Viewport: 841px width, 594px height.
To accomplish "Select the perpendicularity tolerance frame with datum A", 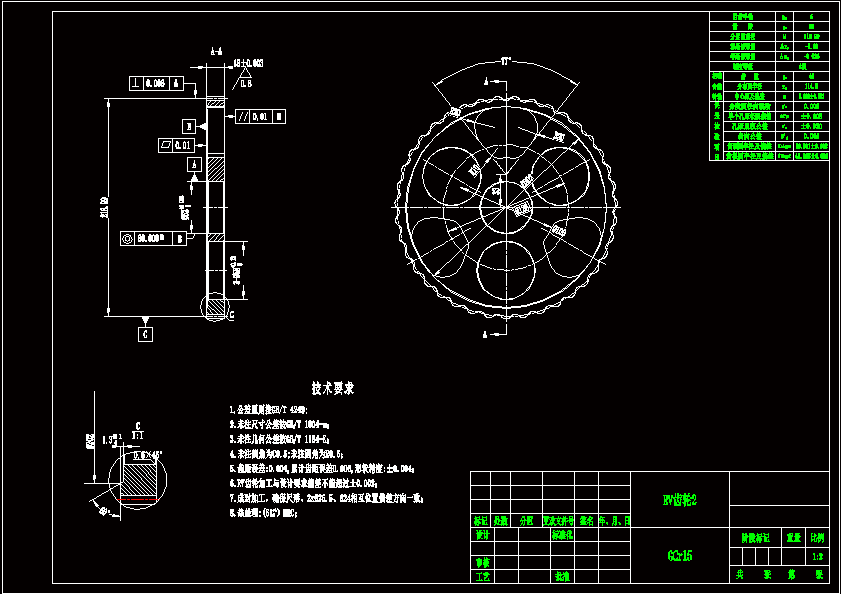I will [x=157, y=83].
